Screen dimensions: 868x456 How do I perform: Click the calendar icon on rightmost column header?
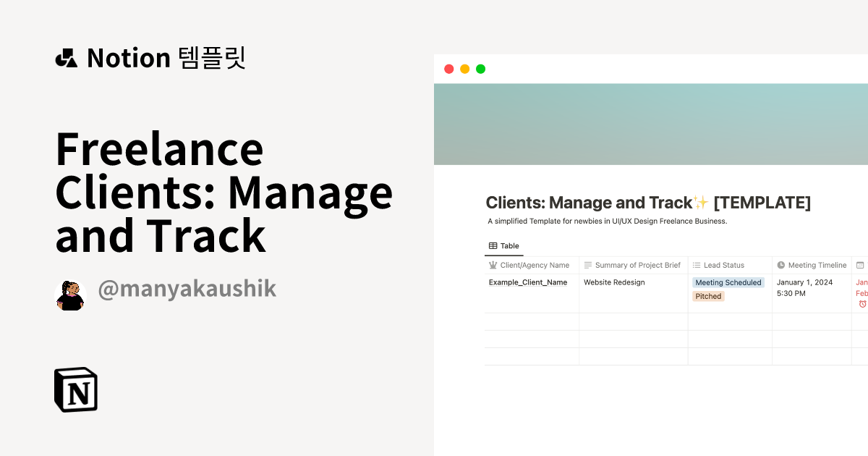[861, 265]
